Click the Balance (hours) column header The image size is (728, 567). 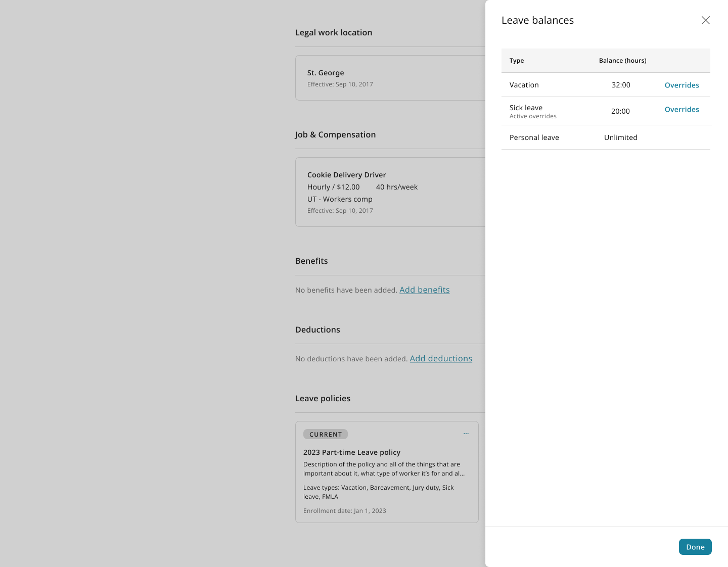click(622, 61)
